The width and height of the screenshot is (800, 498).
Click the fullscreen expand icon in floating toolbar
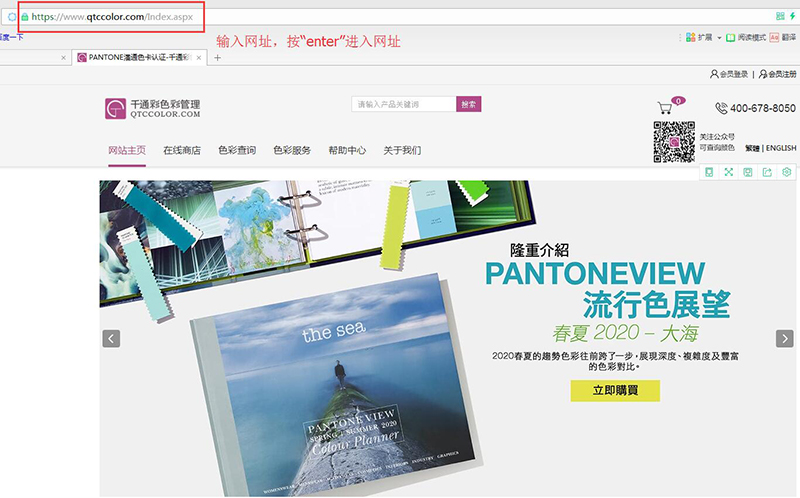[729, 172]
